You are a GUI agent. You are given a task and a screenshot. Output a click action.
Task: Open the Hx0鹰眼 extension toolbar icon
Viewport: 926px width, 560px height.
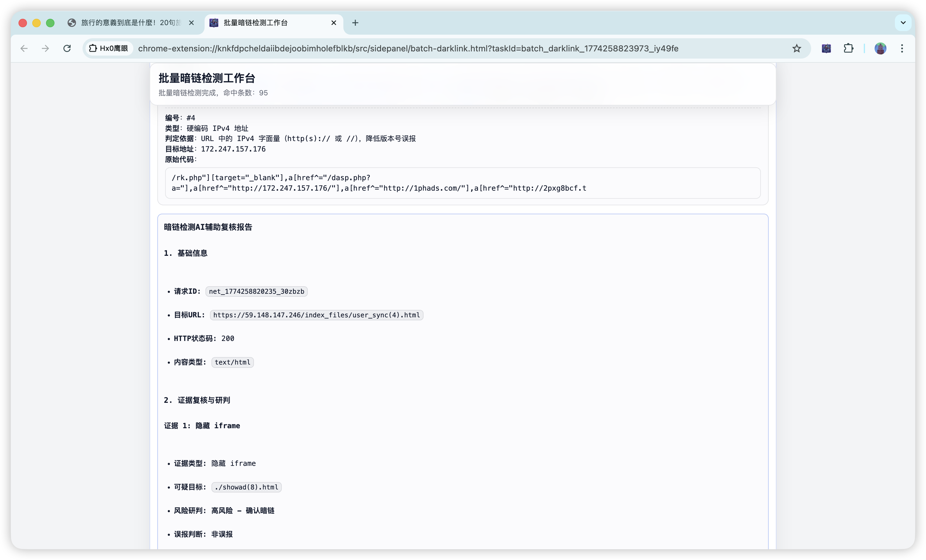coord(826,48)
